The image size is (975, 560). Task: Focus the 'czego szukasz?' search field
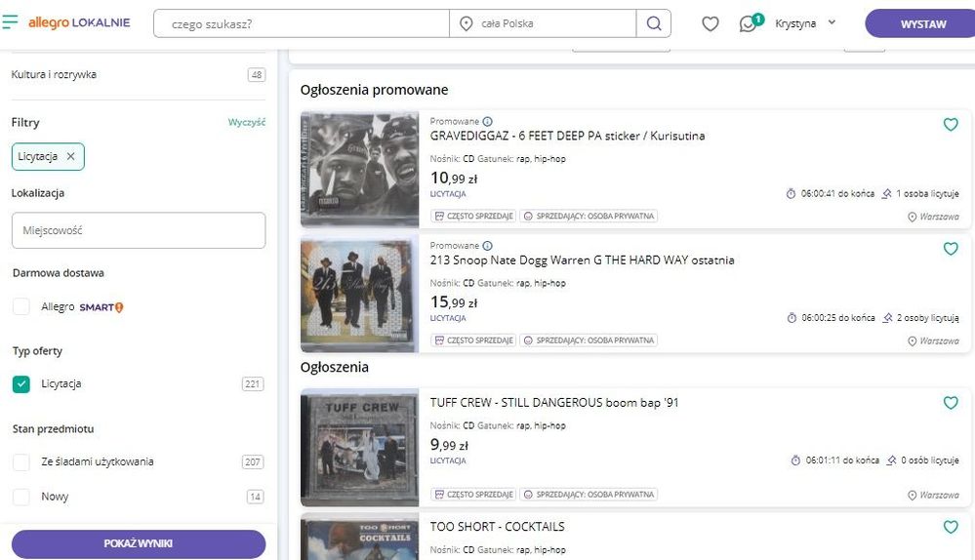pyautogui.click(x=302, y=23)
